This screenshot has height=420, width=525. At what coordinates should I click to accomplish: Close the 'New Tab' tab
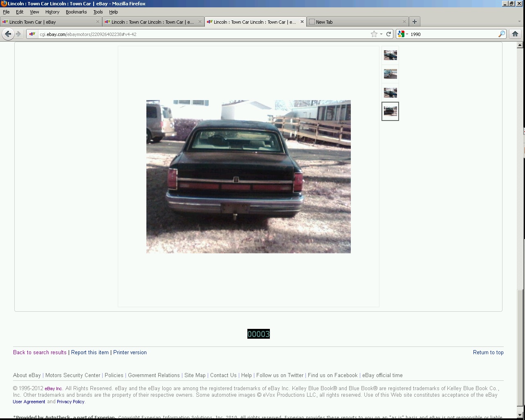point(404,22)
